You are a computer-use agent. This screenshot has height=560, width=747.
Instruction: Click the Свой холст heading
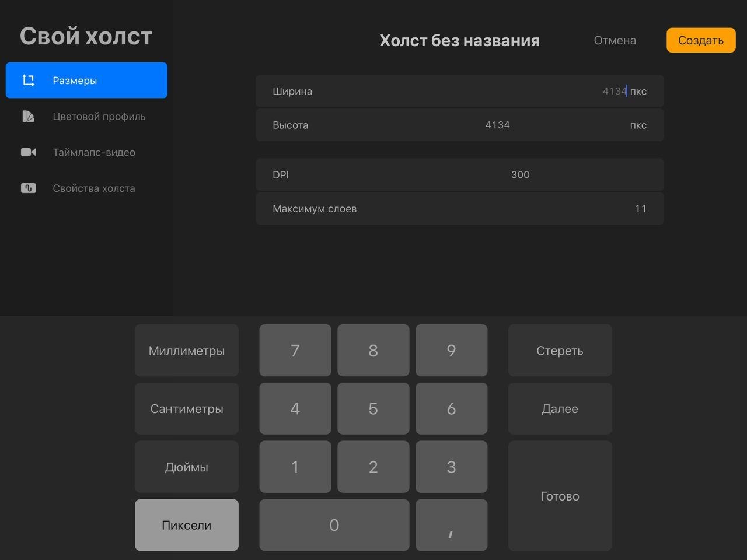click(x=86, y=36)
